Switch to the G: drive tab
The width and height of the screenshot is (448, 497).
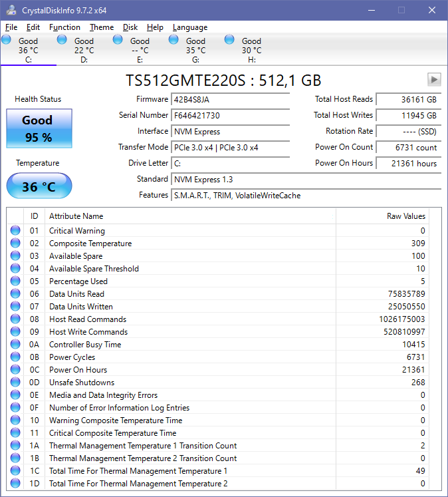click(195, 50)
